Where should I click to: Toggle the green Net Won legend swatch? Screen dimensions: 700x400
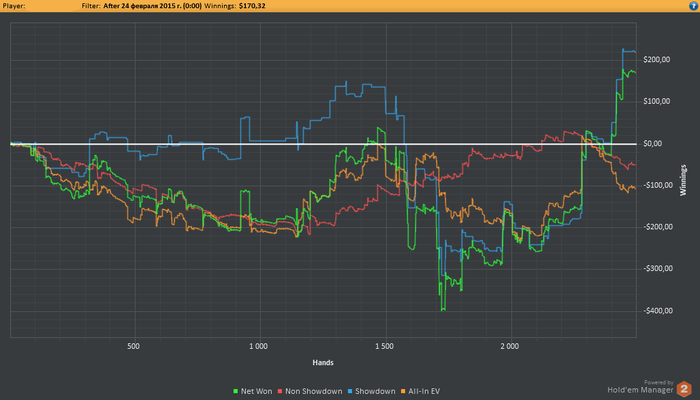pos(235,391)
